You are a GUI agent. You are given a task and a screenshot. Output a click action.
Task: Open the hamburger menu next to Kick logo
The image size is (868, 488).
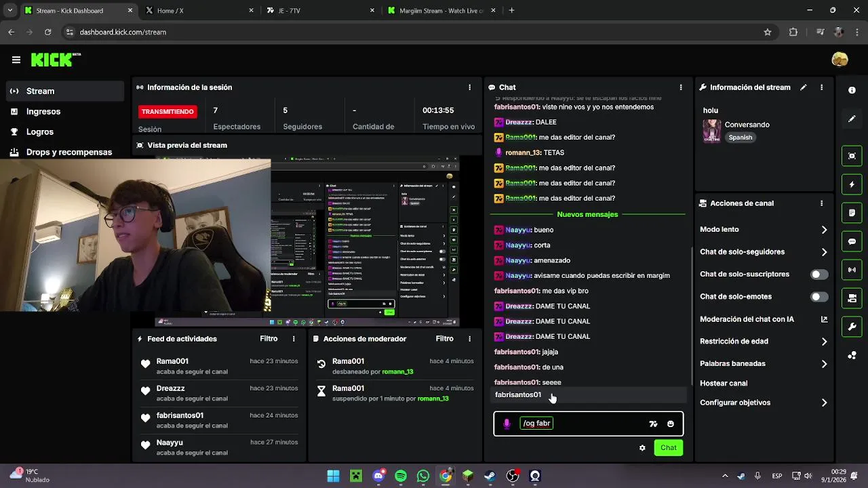click(x=16, y=60)
